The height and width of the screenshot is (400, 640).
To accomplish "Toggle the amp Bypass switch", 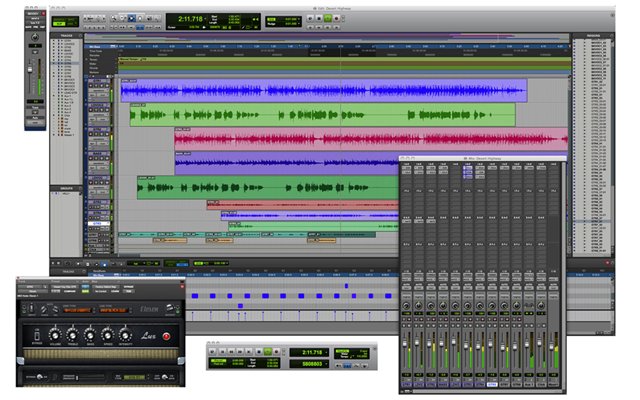I will 38,338.
